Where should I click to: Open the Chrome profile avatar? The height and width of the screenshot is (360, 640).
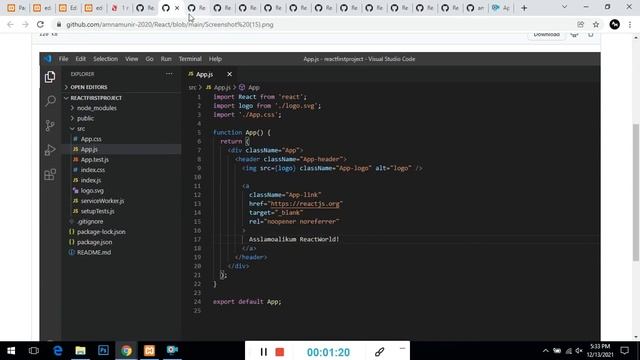pyautogui.click(x=615, y=24)
